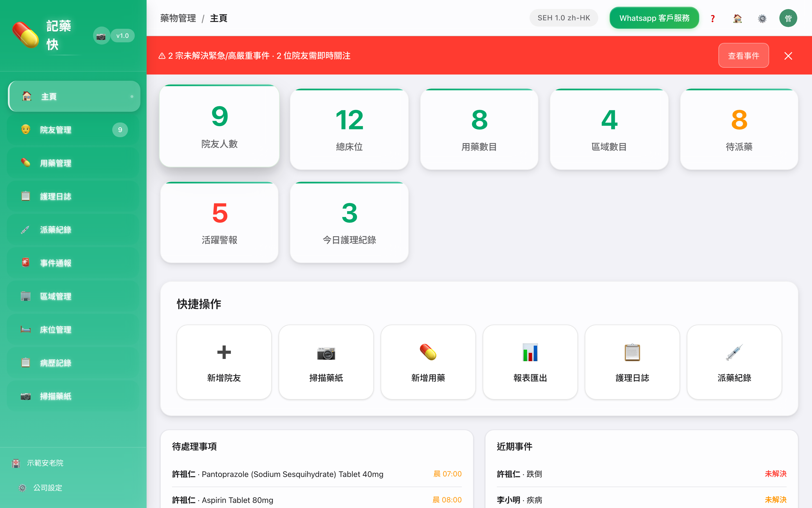The height and width of the screenshot is (508, 812).
Task: Open 用藥管理 sidebar item
Action: click(x=73, y=163)
